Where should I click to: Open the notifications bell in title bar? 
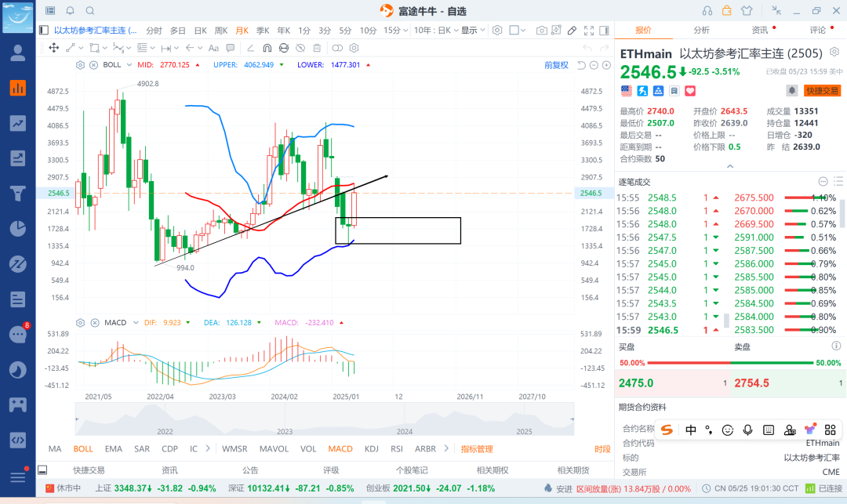click(x=71, y=11)
